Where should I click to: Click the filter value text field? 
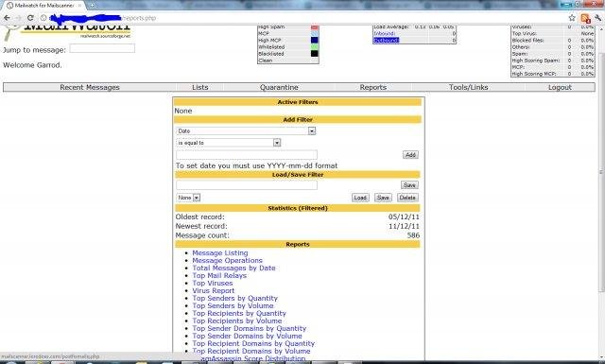tap(247, 155)
